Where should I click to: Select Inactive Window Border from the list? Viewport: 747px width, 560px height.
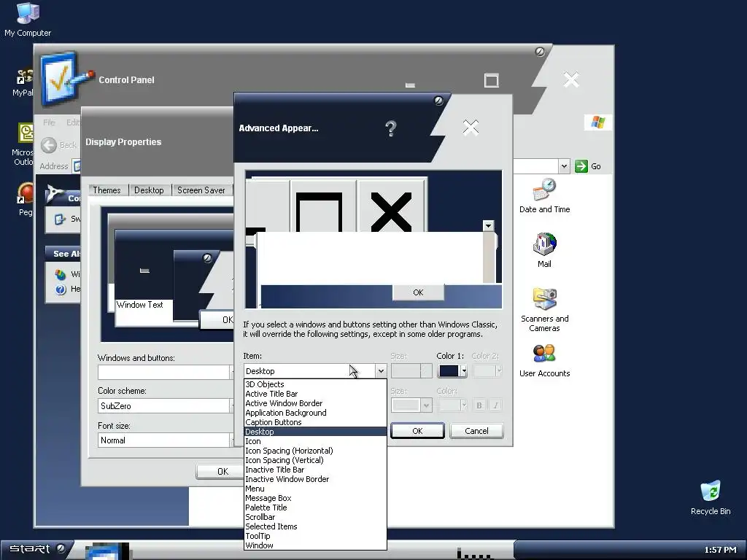point(315,480)
